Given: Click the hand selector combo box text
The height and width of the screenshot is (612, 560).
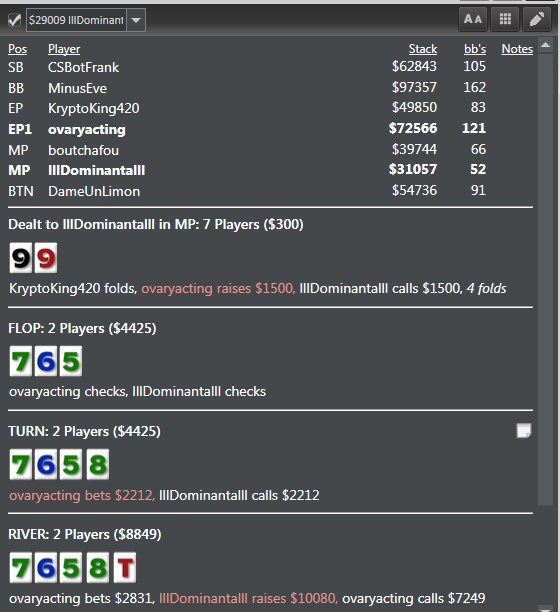Looking at the screenshot, I should pyautogui.click(x=76, y=20).
